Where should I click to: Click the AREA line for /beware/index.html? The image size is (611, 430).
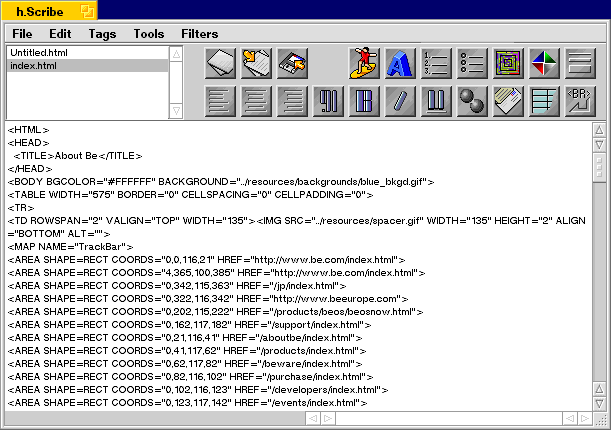coord(185,364)
